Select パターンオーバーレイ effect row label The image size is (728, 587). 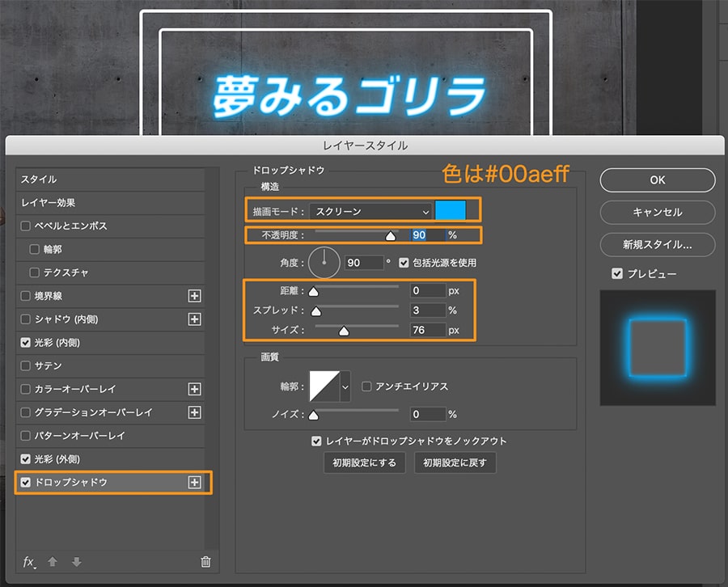tap(79, 436)
